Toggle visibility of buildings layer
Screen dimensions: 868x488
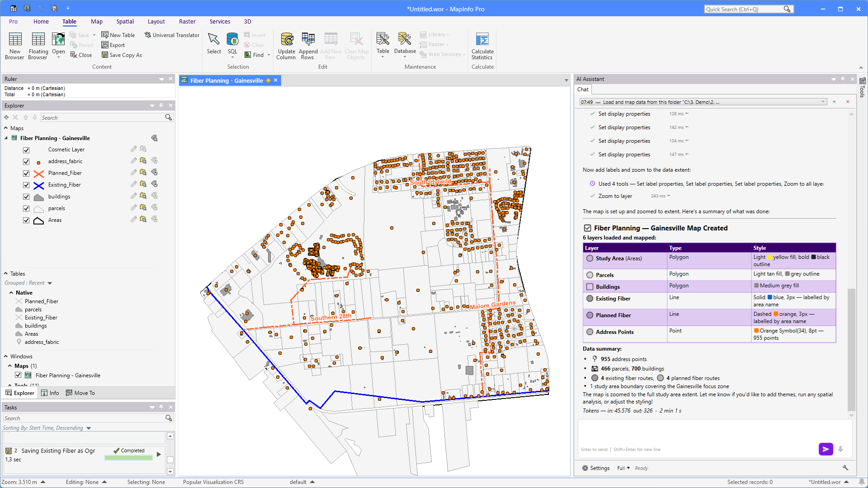click(26, 197)
